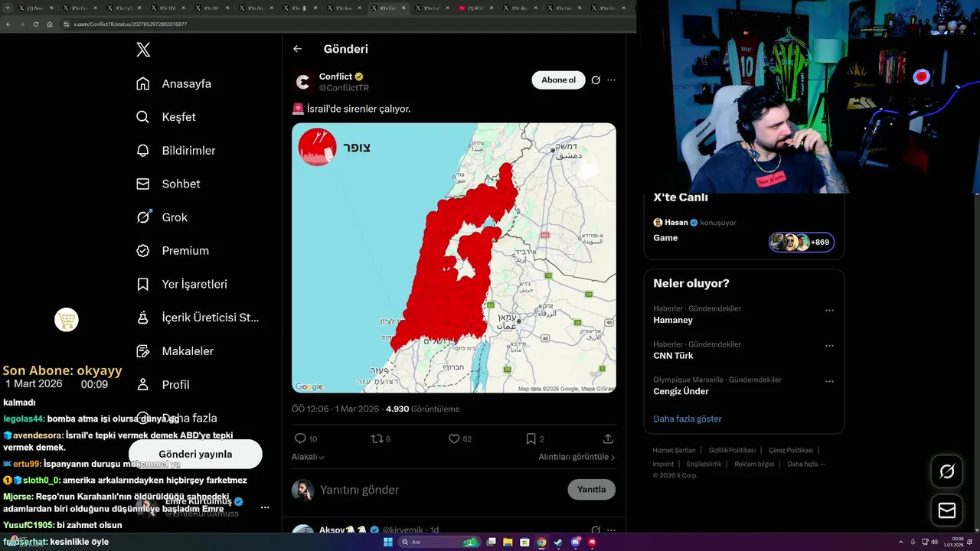Open Çerez Politikası footer link
Image resolution: width=980 pixels, height=551 pixels.
(x=791, y=450)
